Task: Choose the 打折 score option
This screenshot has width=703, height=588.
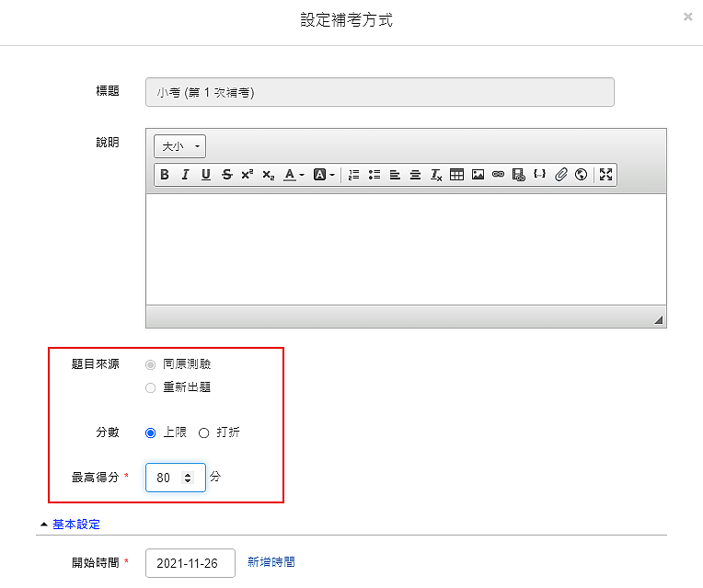Action: (x=204, y=433)
